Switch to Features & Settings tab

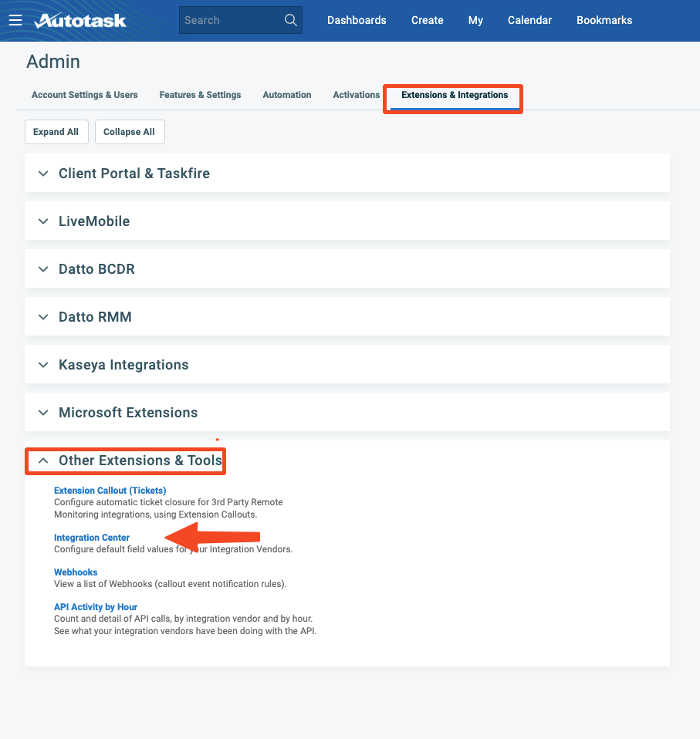tap(200, 95)
